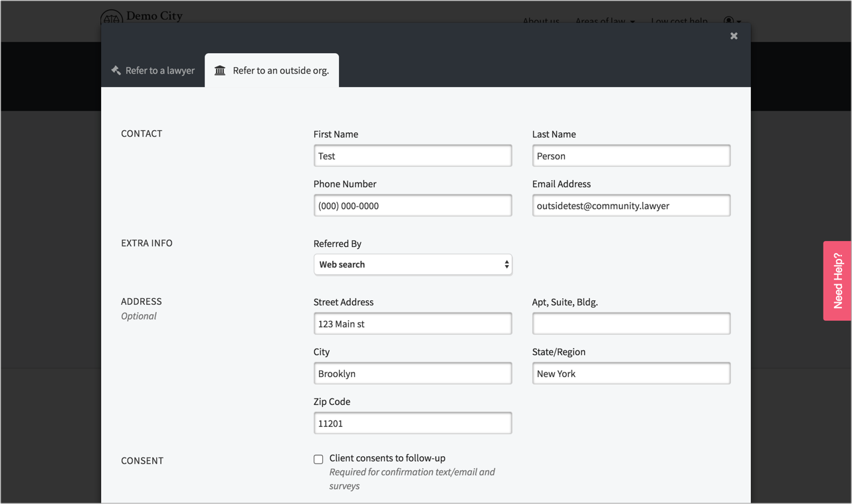Click the empty Apt, Suite, Bldg. field

631,324
